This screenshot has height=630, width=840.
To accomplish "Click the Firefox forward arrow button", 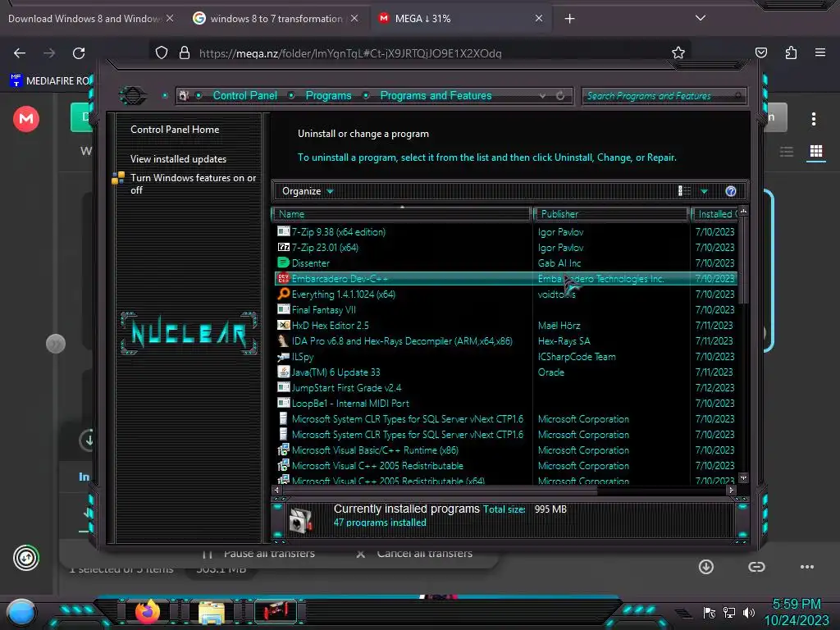I will tap(49, 53).
